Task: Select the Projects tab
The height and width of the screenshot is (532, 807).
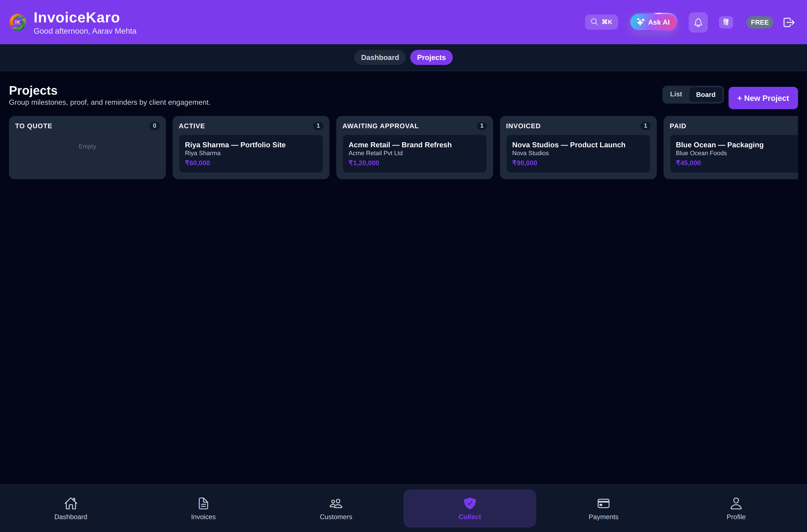Action: point(431,57)
